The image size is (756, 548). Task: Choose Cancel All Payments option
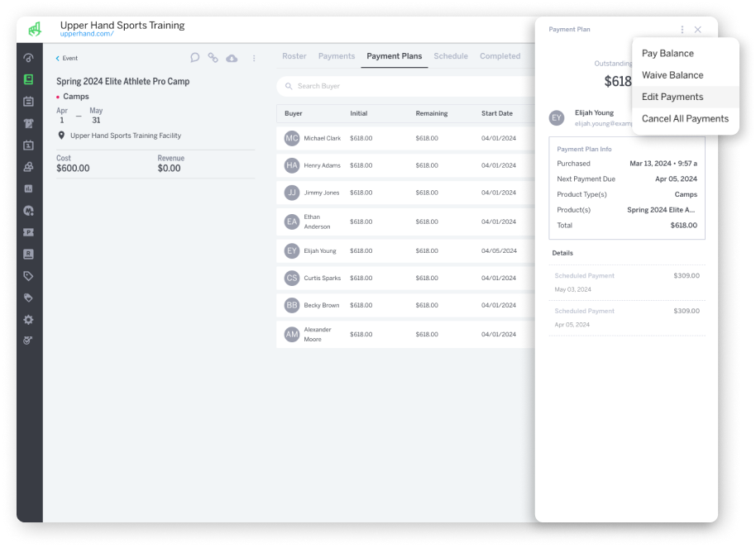coord(685,118)
